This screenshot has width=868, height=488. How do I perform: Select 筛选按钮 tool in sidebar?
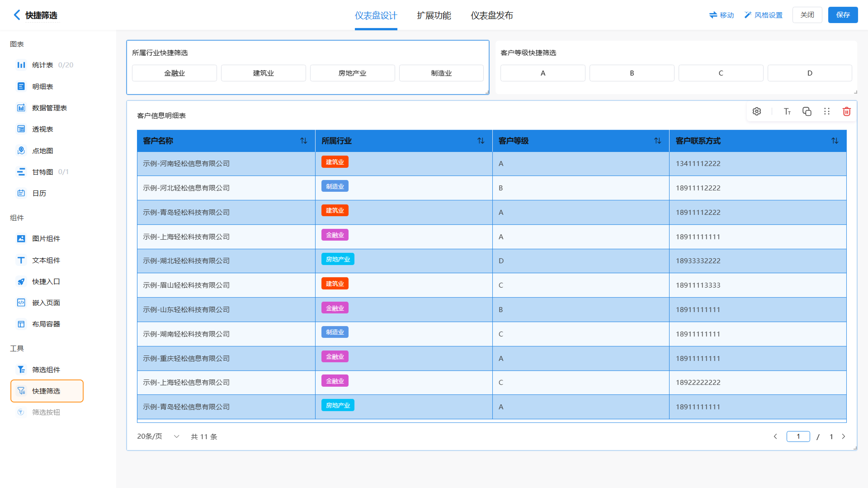(x=38, y=412)
